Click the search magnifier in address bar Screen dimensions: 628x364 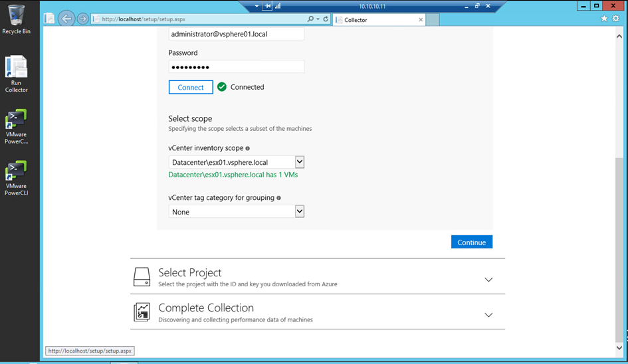point(310,19)
